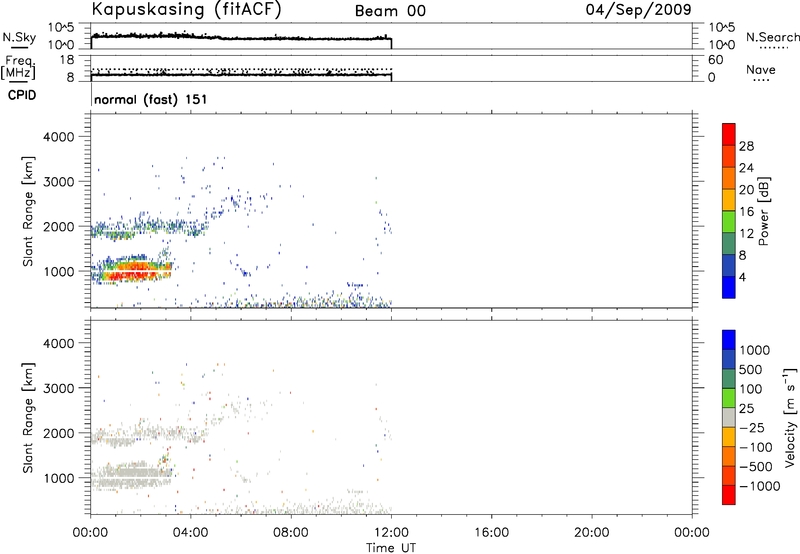Click the '2000' tick of the power panel
Viewport: 800px width, 554px height.
coord(59,226)
